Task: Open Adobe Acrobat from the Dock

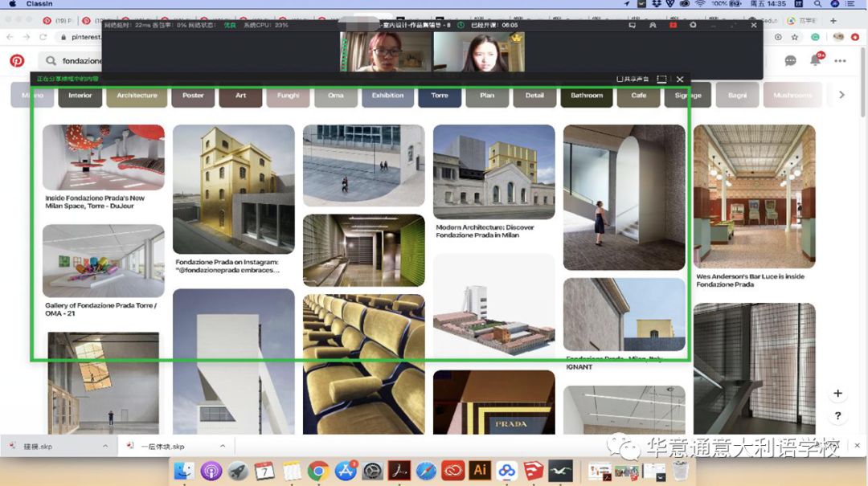Action: coord(399,471)
